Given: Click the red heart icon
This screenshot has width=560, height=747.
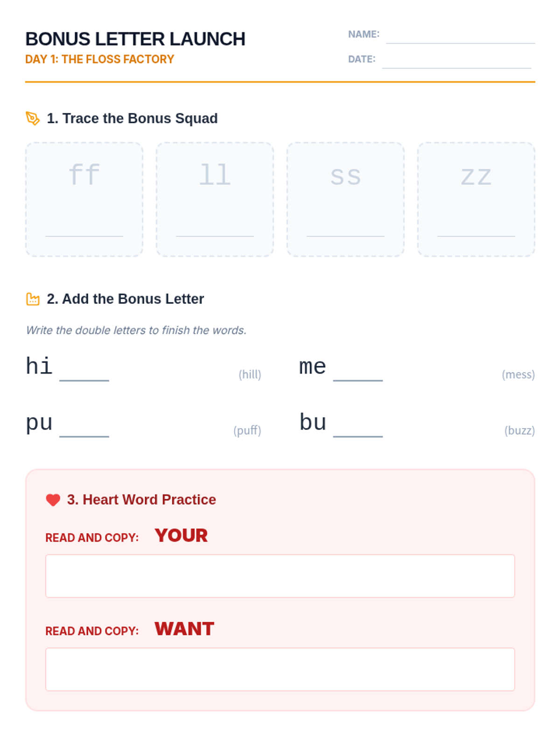Looking at the screenshot, I should (53, 500).
